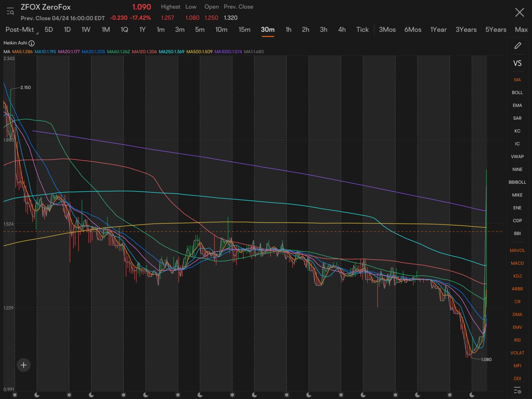Show the MAVOL sub-indicator
The height and width of the screenshot is (399, 532).
click(x=517, y=250)
